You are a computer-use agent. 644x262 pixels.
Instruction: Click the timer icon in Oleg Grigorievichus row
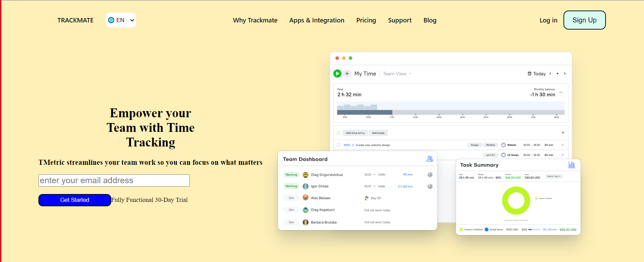coord(430,175)
